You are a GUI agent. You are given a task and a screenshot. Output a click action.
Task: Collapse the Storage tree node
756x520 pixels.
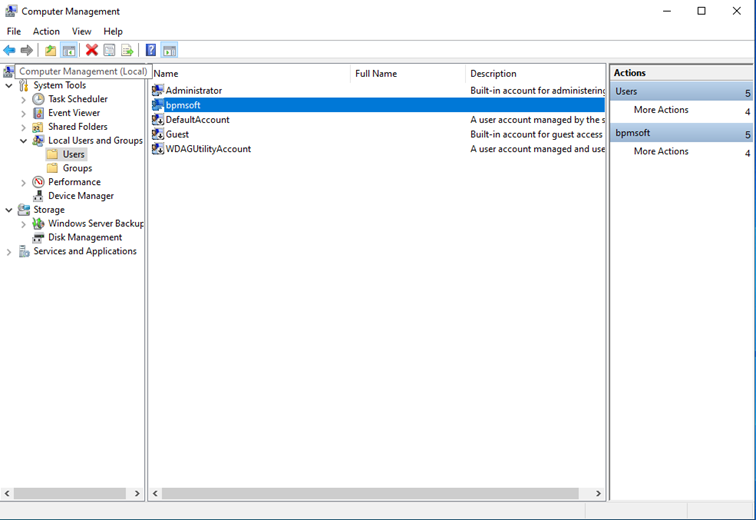[x=9, y=210]
